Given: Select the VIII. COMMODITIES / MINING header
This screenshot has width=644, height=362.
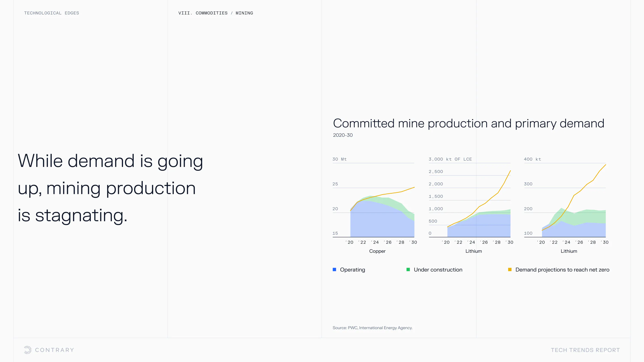Looking at the screenshot, I should pyautogui.click(x=216, y=13).
